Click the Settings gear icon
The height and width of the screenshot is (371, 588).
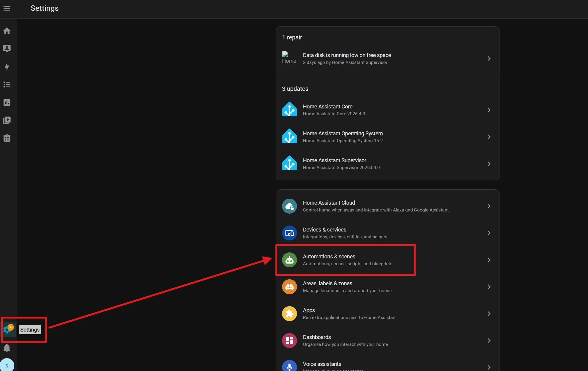pyautogui.click(x=7, y=330)
